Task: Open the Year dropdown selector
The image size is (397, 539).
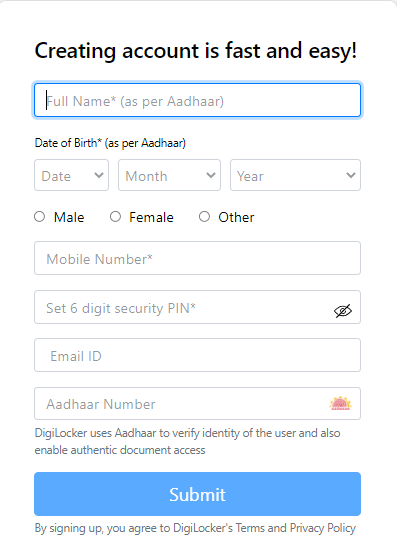Action: tap(295, 175)
